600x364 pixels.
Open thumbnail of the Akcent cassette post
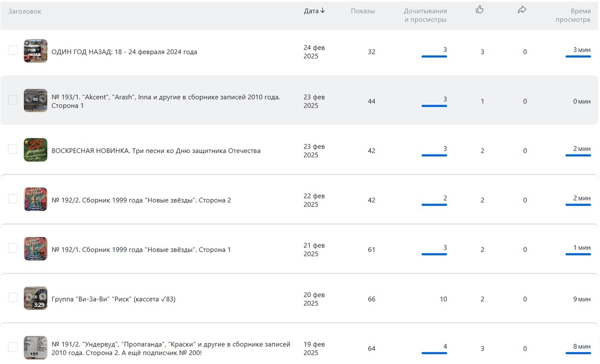click(x=35, y=100)
